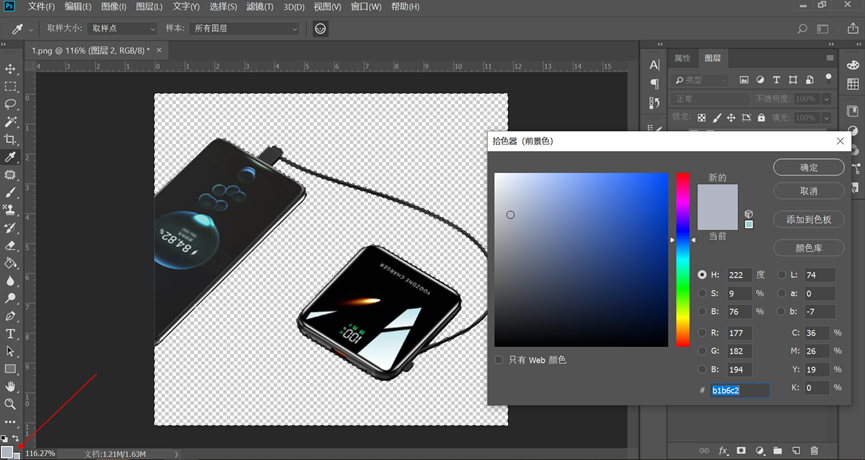Click the 确定 button
This screenshot has width=865, height=460.
click(x=808, y=167)
